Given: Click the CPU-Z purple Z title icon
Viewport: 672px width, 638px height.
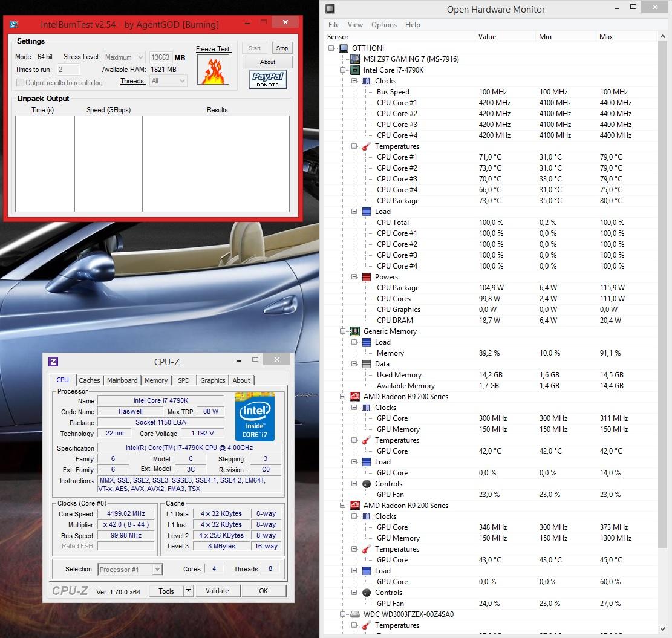Looking at the screenshot, I should point(53,362).
